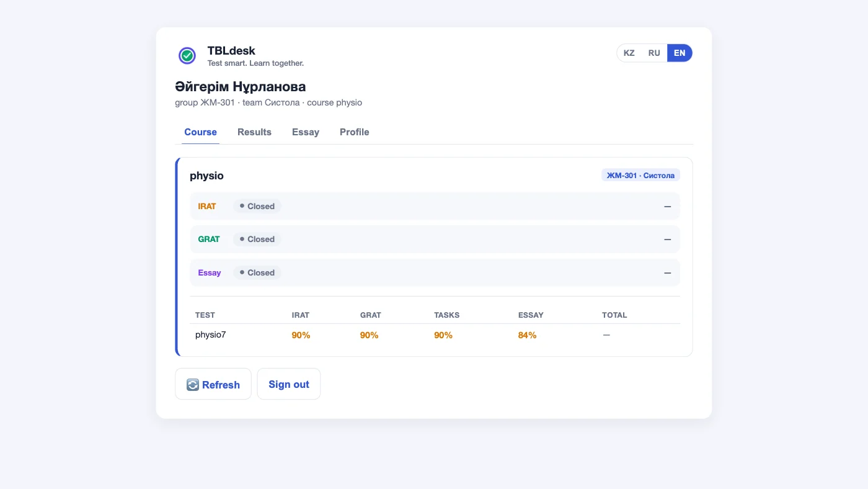Switch language to RU
Image resolution: width=868 pixels, height=489 pixels.
(x=654, y=53)
